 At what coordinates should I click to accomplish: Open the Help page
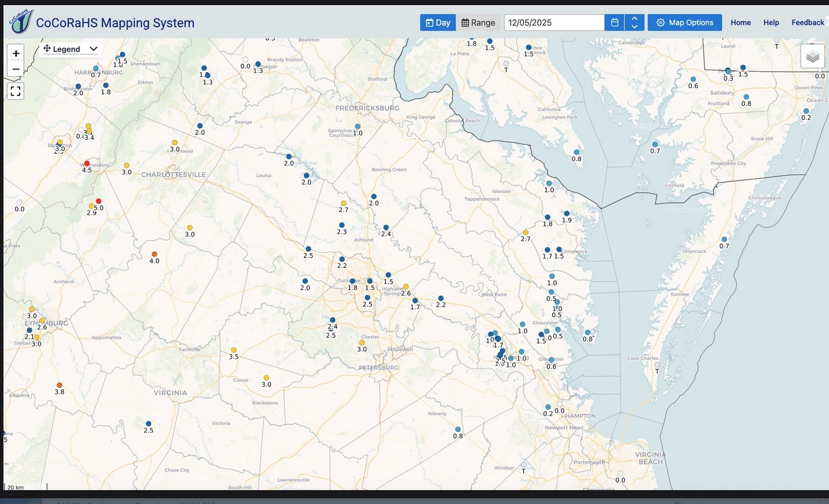[x=771, y=23]
